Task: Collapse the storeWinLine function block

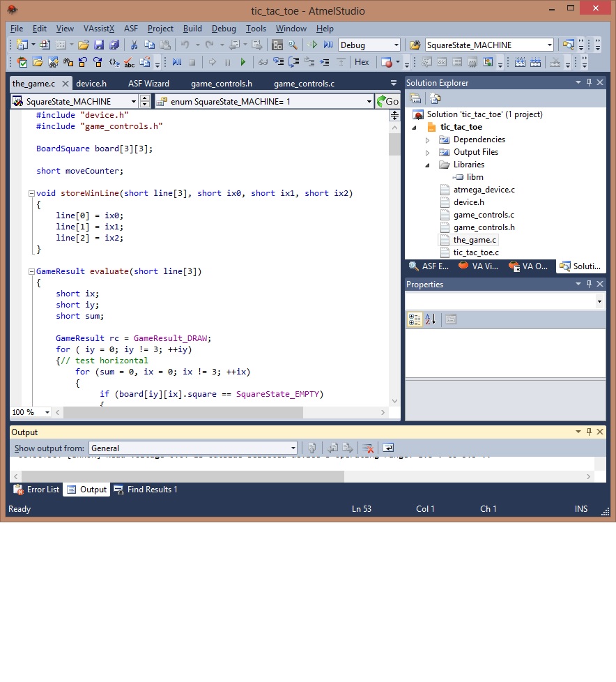Action: [x=31, y=194]
